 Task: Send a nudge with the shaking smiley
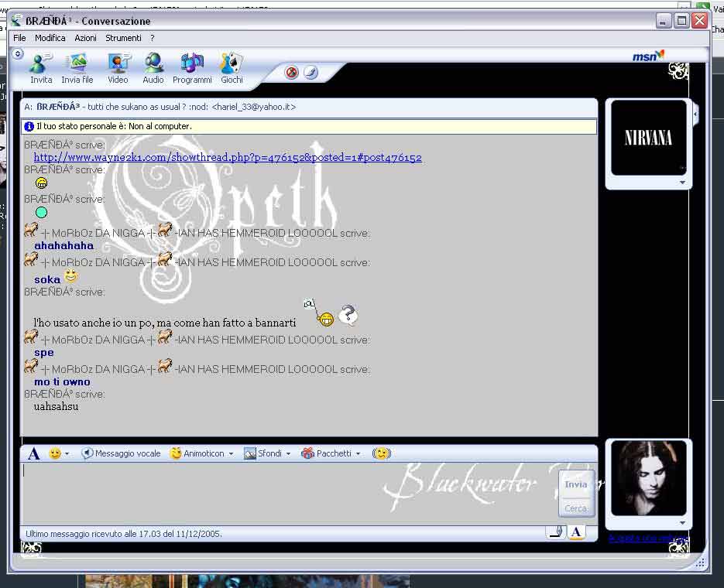[382, 453]
